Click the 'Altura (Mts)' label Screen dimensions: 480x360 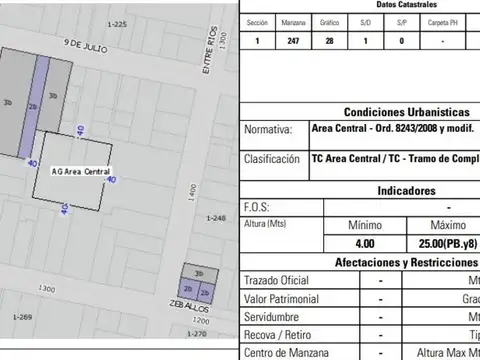pos(265,224)
